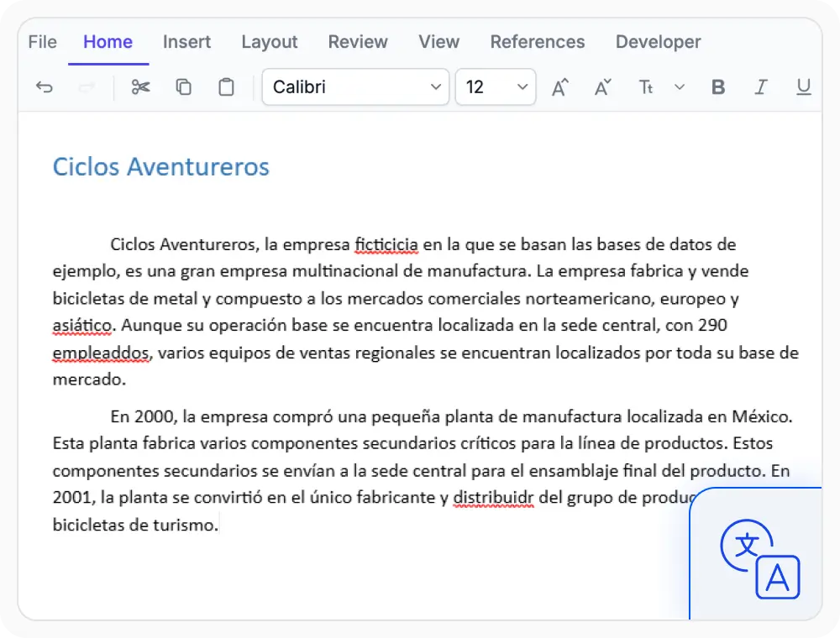The image size is (840, 638).
Task: Open the translate icon at bottom right
Action: pyautogui.click(x=760, y=559)
